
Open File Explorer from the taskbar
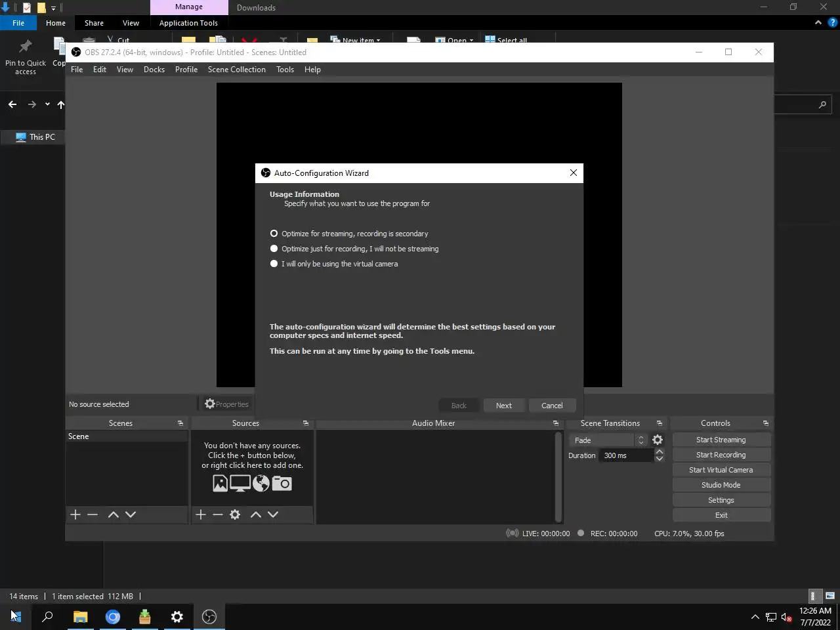tap(80, 617)
